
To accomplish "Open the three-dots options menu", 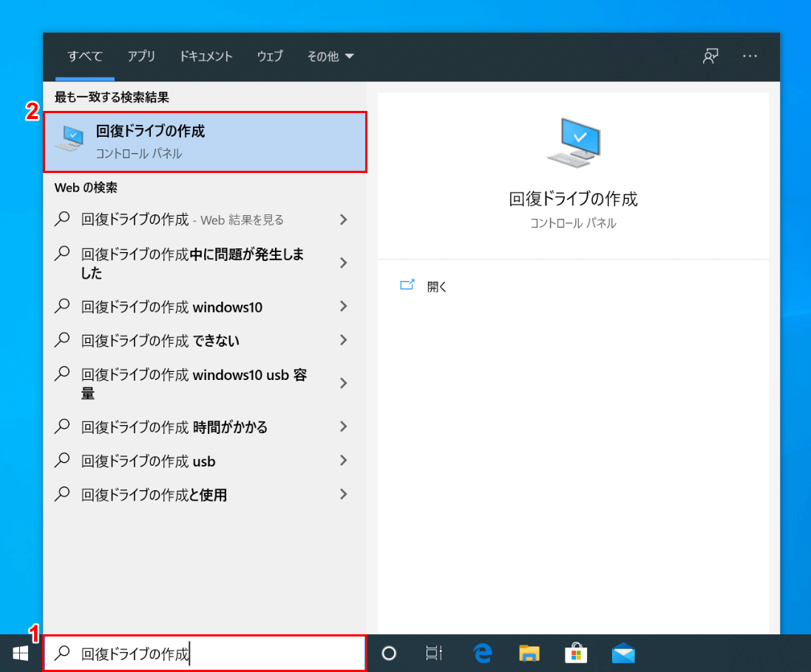I will 750,56.
